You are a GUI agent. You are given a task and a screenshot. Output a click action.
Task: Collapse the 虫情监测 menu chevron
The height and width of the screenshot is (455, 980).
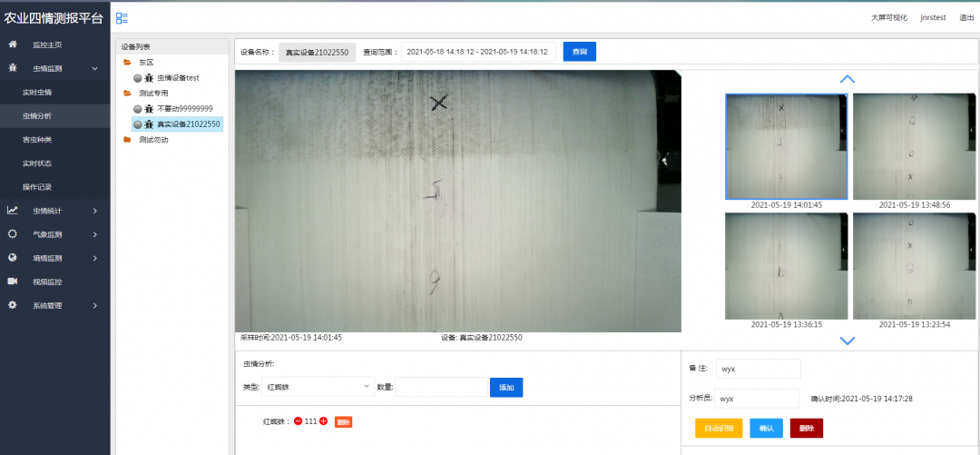[x=95, y=68]
